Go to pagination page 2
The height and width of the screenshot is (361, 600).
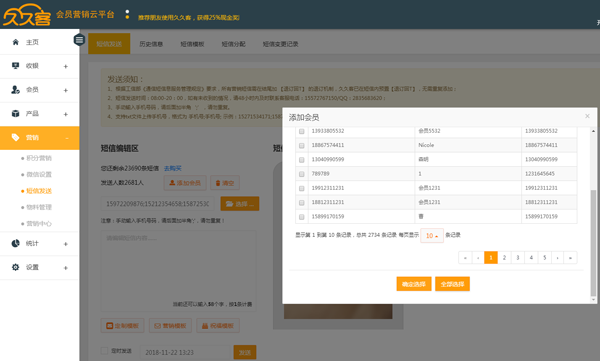[x=504, y=257]
